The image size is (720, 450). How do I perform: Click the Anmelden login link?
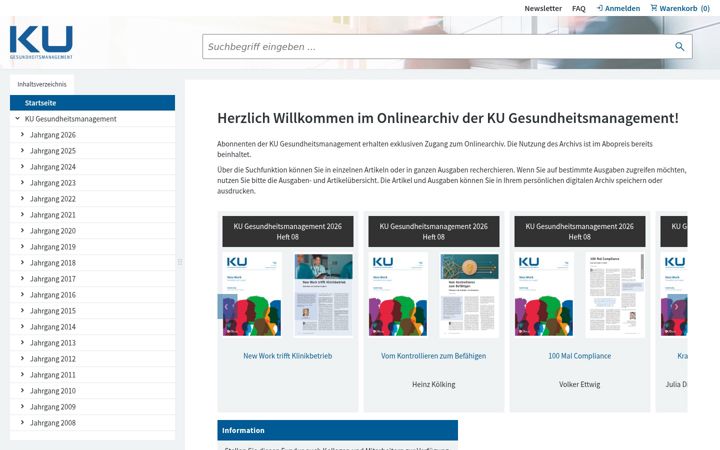[x=618, y=8]
